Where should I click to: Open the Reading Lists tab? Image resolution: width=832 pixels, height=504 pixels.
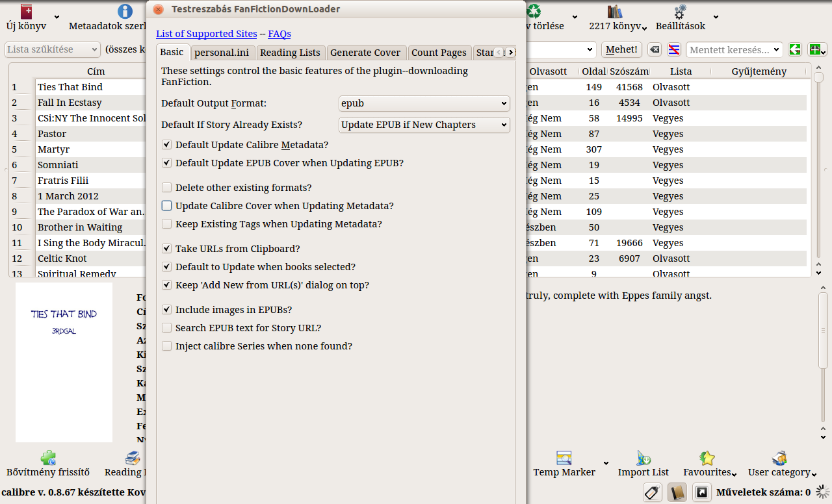[x=290, y=53]
